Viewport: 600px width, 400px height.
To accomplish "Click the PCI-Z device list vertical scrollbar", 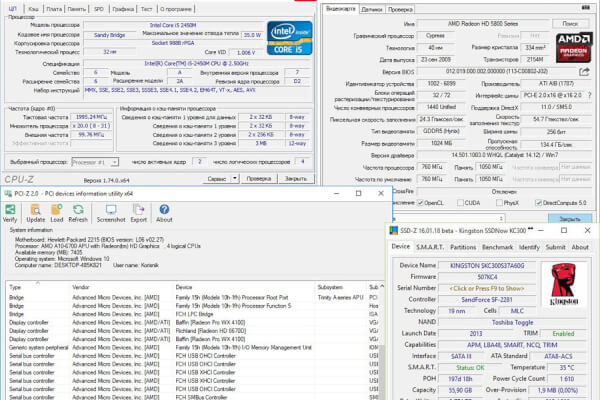I will [382, 344].
